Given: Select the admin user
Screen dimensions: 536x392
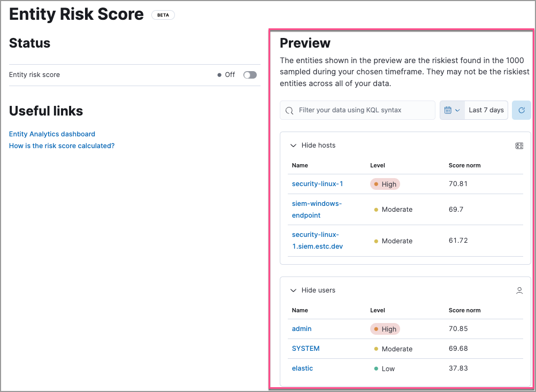Looking at the screenshot, I should (x=301, y=328).
